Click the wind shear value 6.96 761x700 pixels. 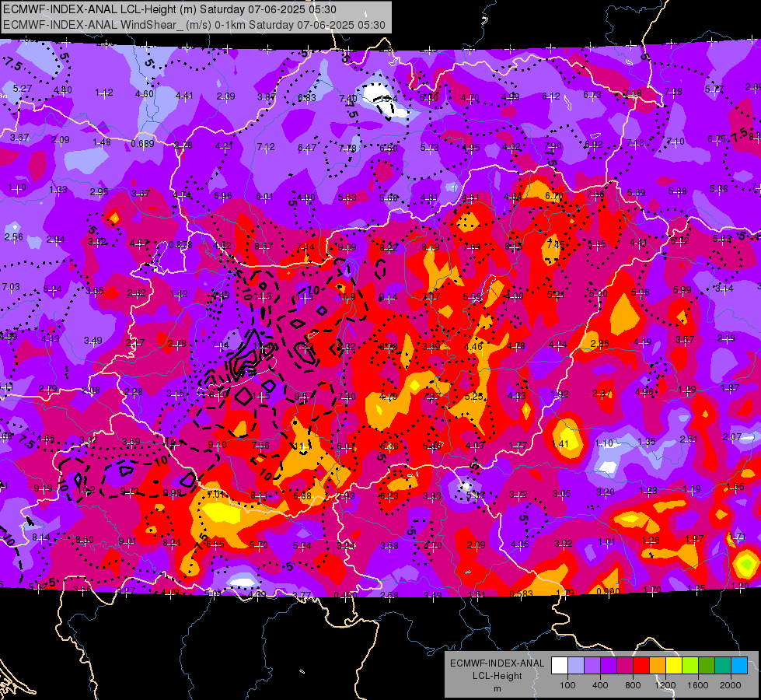pos(223,196)
